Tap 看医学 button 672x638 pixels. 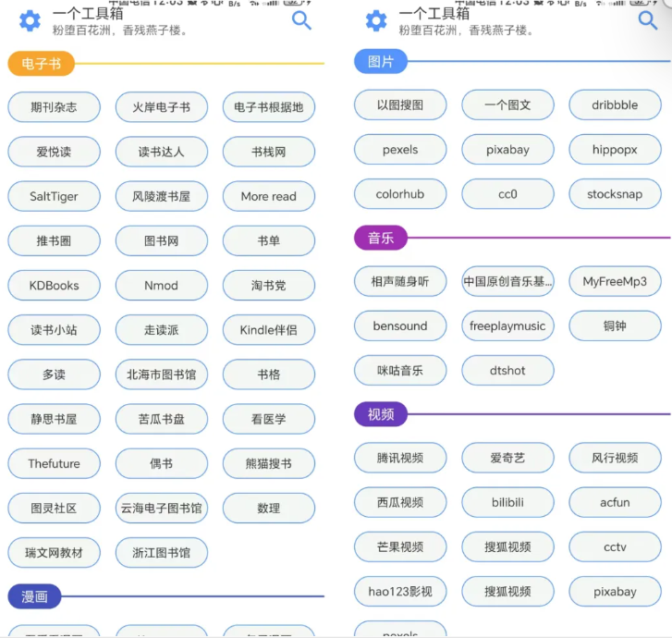[x=269, y=419]
